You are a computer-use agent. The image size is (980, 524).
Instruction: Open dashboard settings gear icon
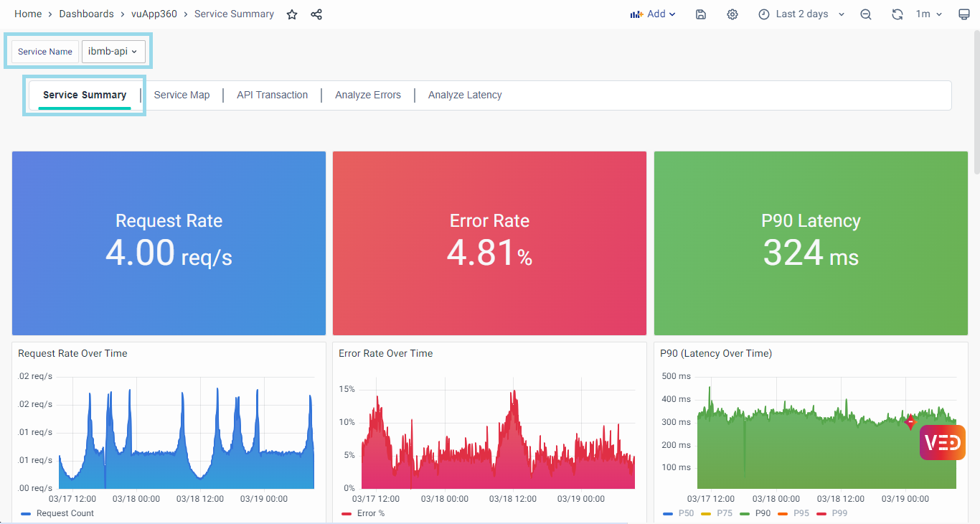pos(732,14)
